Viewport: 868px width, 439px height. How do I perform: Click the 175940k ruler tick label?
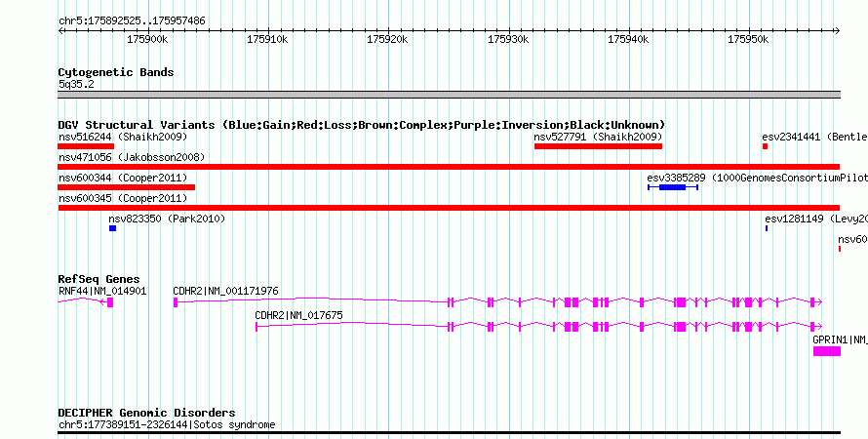pyautogui.click(x=629, y=40)
